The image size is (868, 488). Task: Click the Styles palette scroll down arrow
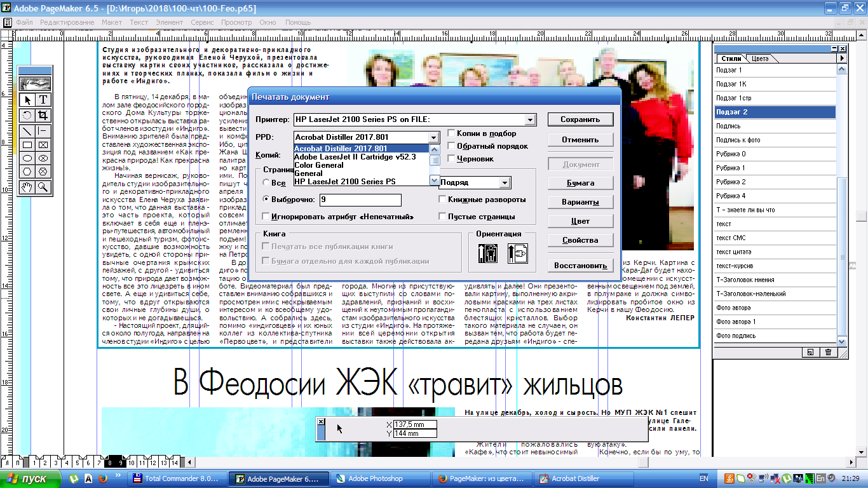843,341
